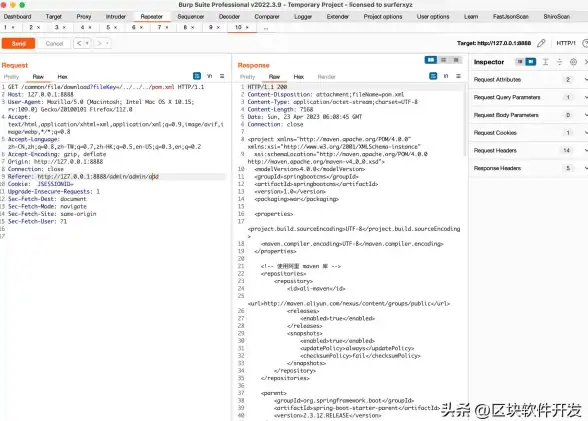588x421 pixels.
Task: Close Repeater tab 5
Action: 116,27
